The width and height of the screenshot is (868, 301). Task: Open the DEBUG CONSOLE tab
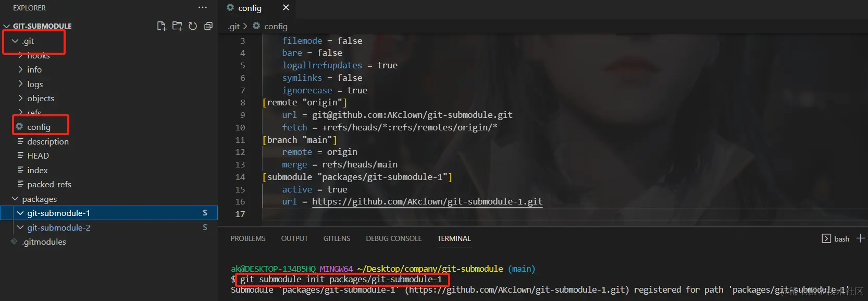click(394, 238)
